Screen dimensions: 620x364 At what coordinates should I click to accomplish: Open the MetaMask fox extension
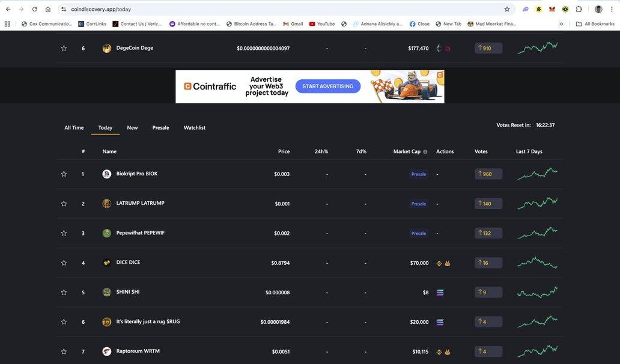(552, 9)
